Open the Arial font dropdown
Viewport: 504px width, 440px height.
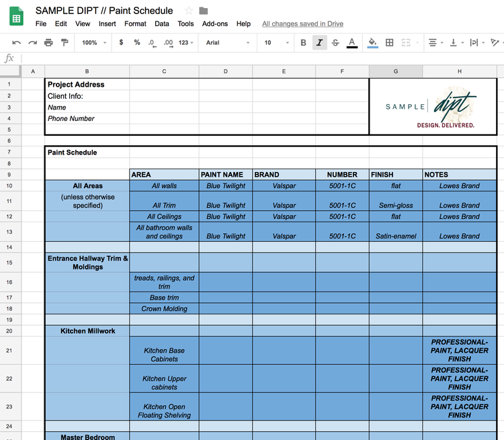(x=228, y=42)
